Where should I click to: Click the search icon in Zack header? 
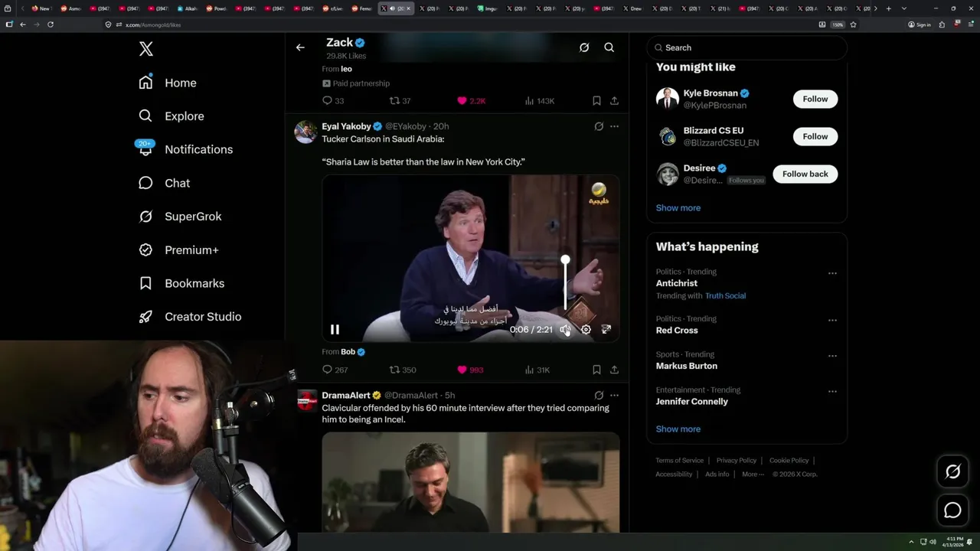pyautogui.click(x=609, y=47)
